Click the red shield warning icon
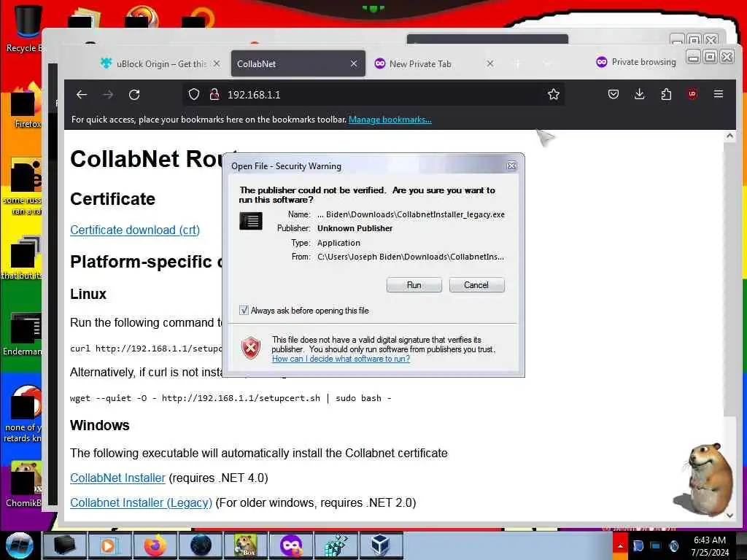This screenshot has height=560, width=747. pos(251,348)
